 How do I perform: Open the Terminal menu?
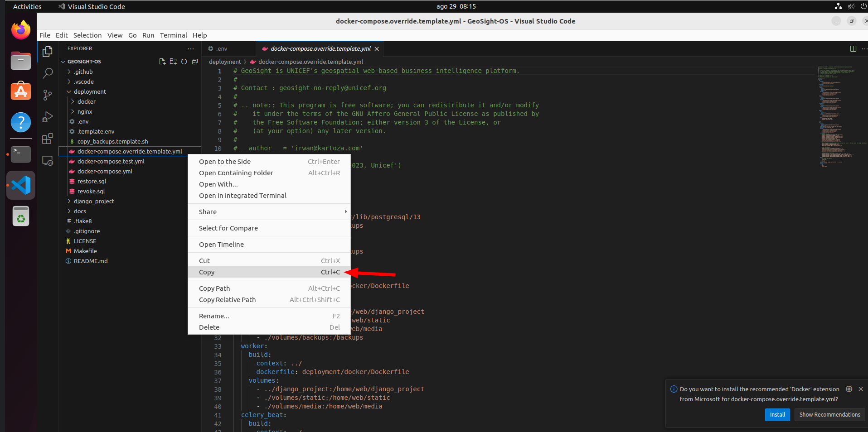coord(173,35)
